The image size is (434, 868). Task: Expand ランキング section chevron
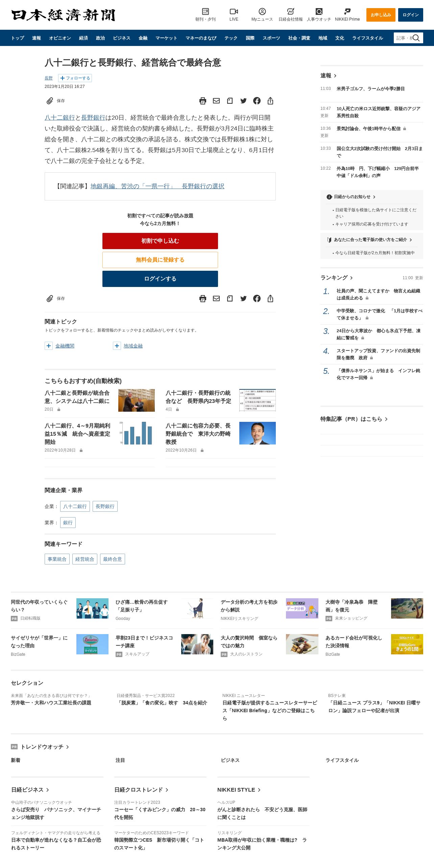[352, 278]
